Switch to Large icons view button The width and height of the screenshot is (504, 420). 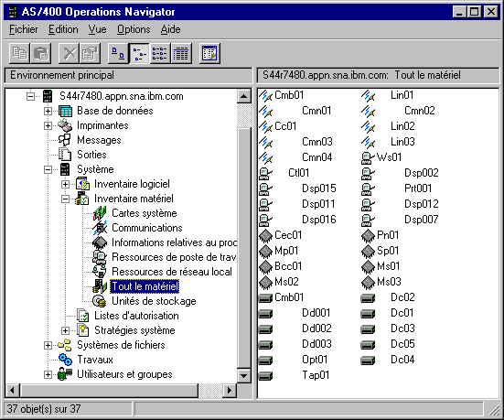[x=118, y=53]
